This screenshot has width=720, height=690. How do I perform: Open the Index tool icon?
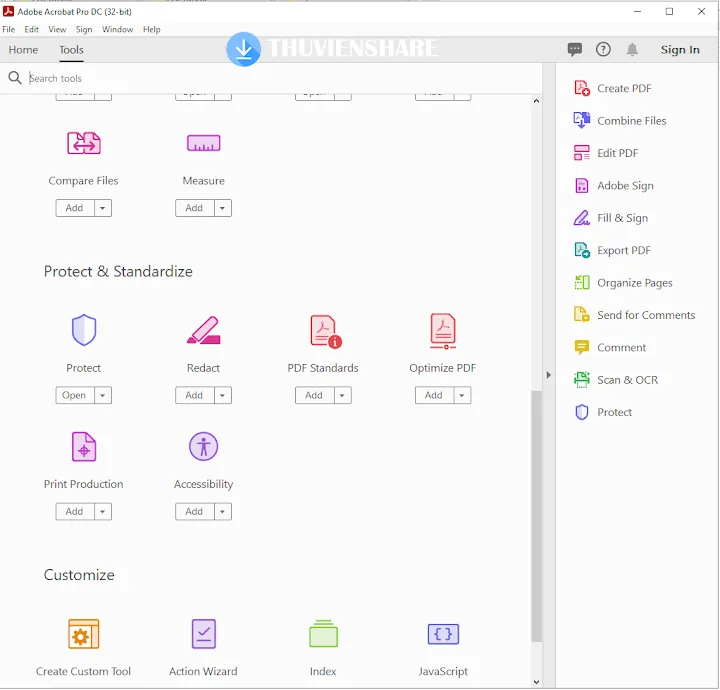coord(323,634)
